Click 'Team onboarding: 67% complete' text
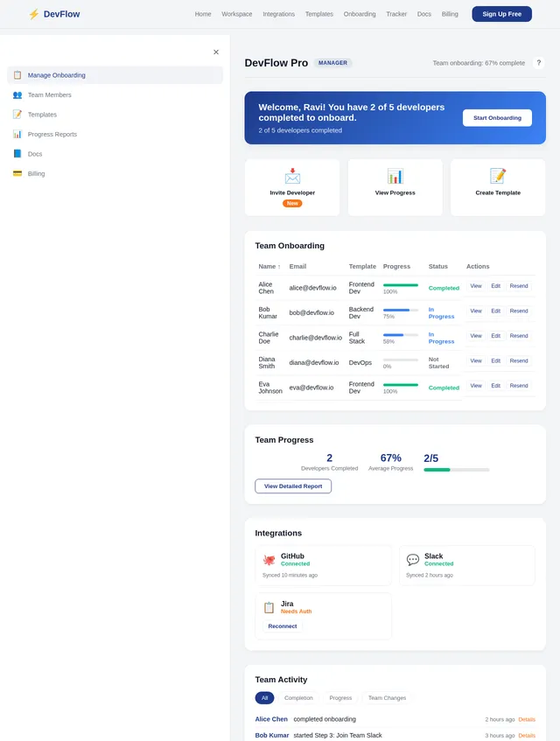 tap(479, 63)
